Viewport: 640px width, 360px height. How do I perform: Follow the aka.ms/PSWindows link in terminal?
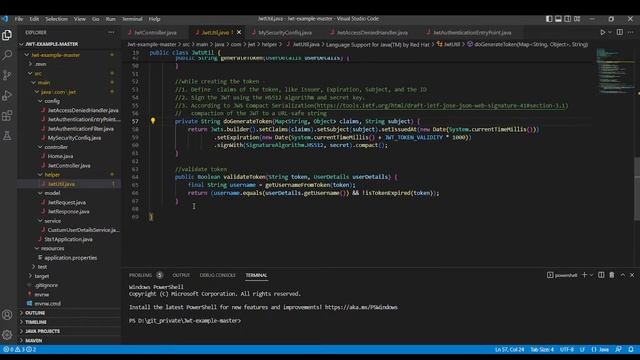(361, 307)
